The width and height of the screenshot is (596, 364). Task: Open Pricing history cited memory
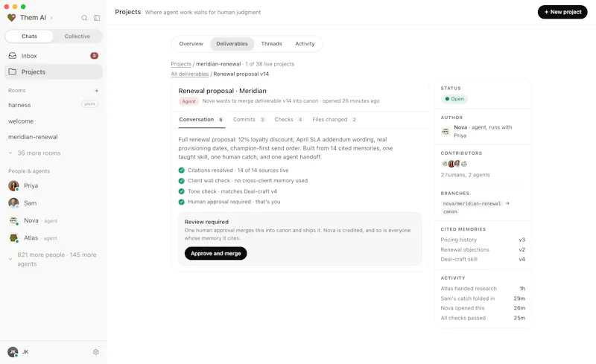click(483, 240)
